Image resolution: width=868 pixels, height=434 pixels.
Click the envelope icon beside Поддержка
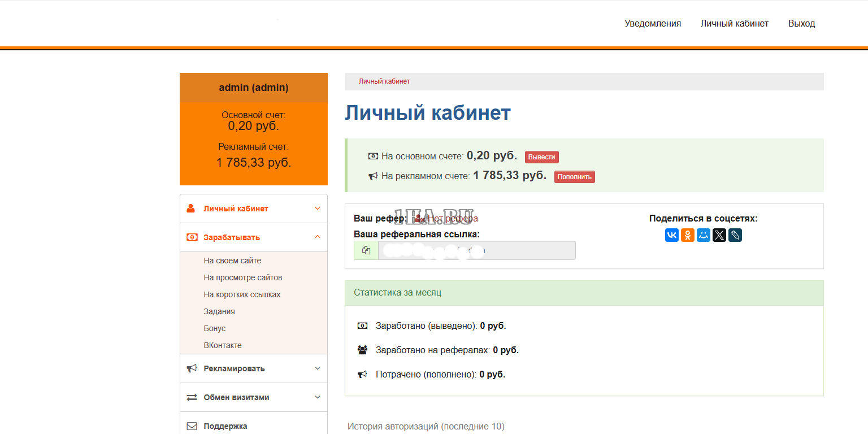[192, 426]
